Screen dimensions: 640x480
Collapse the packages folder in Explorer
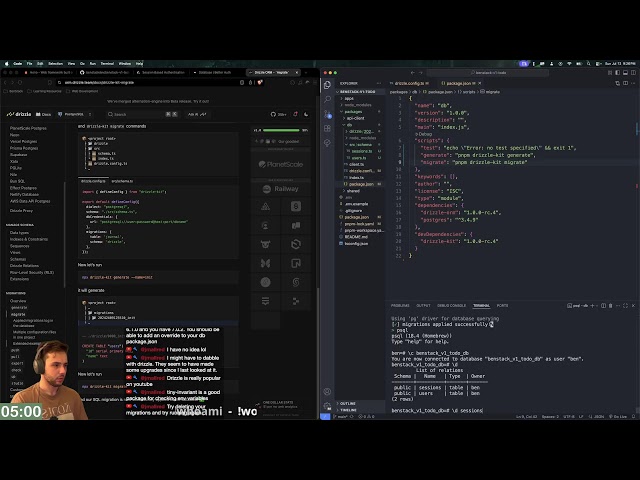click(359, 111)
